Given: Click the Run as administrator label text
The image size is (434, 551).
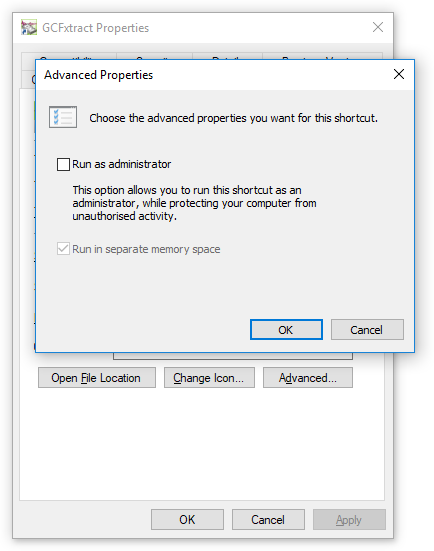Looking at the screenshot, I should [122, 164].
